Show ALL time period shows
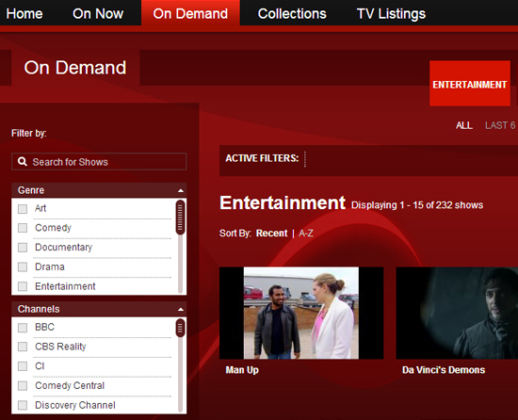 (x=463, y=125)
